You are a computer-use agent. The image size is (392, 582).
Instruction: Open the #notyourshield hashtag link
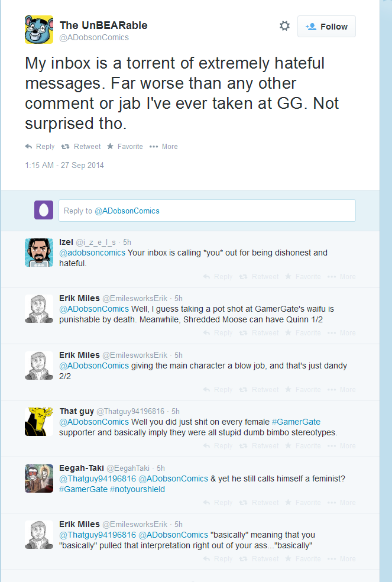137,490
